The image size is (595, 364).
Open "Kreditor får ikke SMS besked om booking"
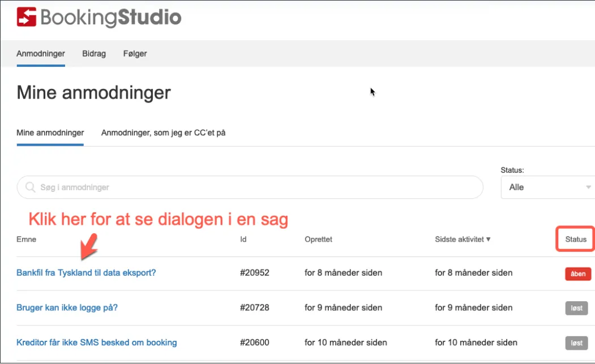tap(96, 342)
